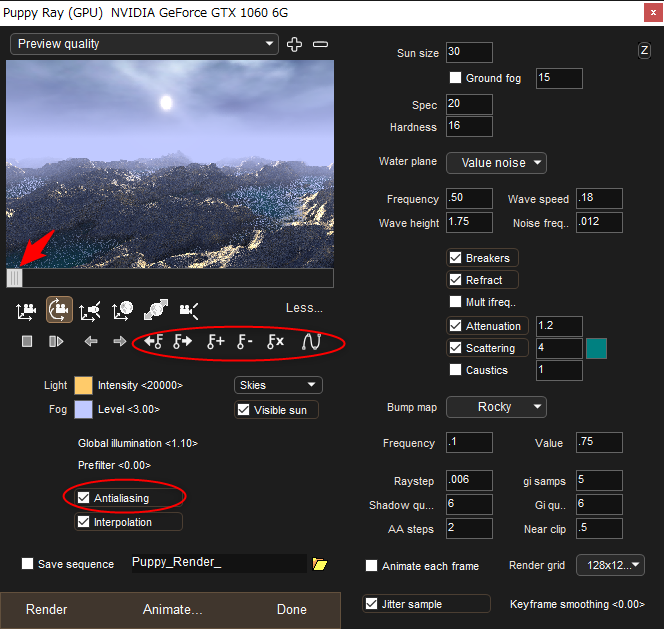Image resolution: width=664 pixels, height=629 pixels.
Task: Click the teal Scattering color swatch
Action: pos(596,348)
